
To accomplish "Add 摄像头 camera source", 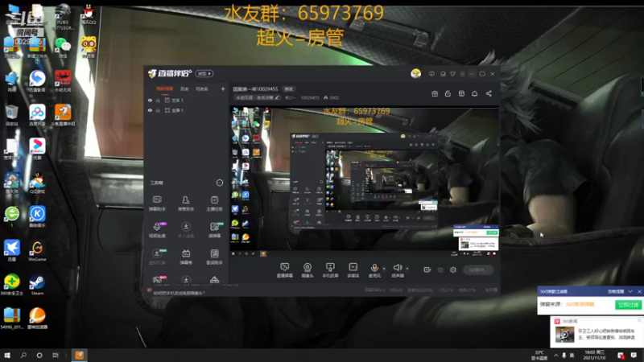I will (308, 270).
